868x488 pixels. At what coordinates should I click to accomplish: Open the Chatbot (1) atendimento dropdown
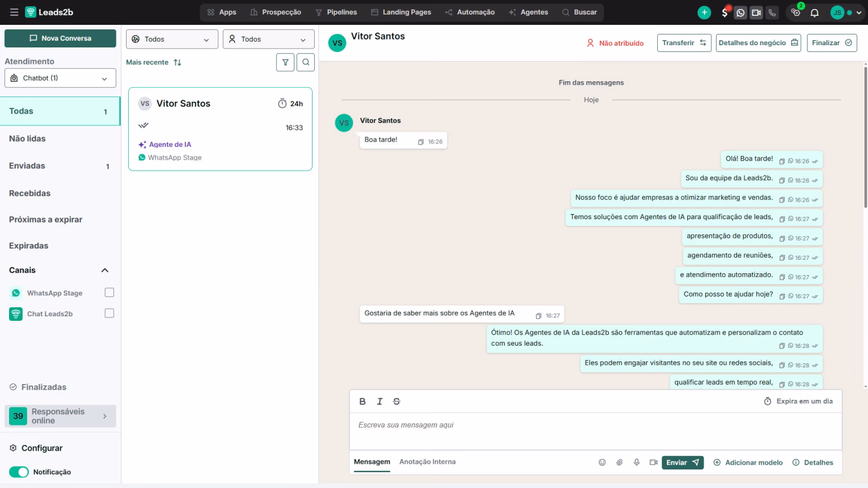pyautogui.click(x=60, y=78)
